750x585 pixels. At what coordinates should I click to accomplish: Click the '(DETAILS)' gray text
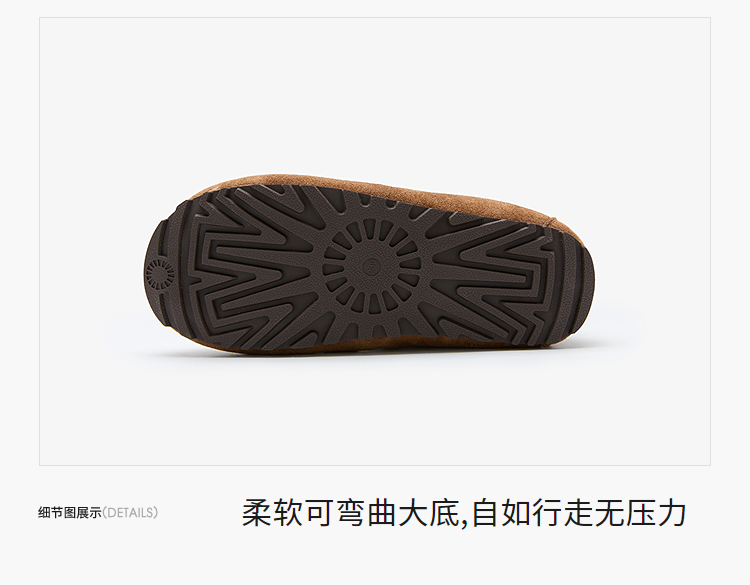(131, 513)
